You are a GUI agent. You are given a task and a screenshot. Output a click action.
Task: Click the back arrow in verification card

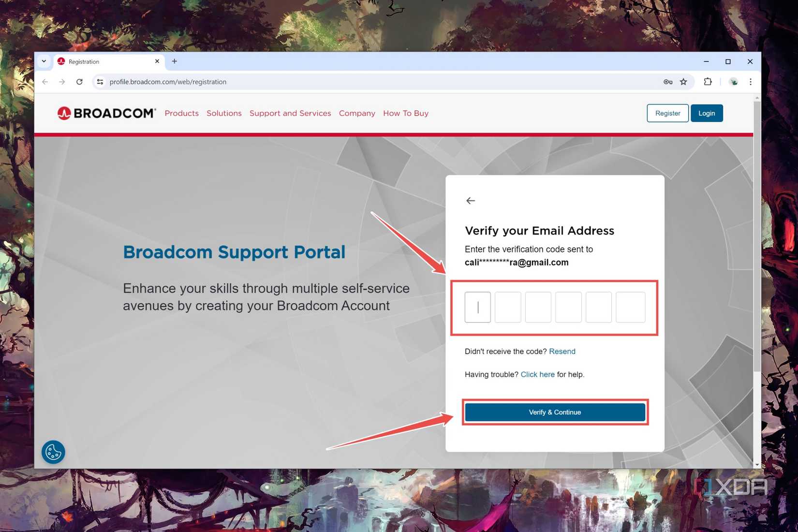pyautogui.click(x=470, y=200)
